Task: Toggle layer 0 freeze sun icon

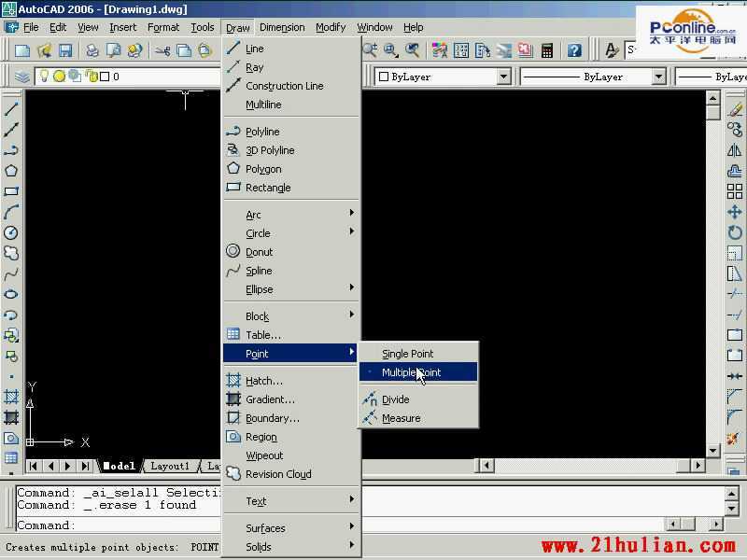Action: pyautogui.click(x=59, y=77)
